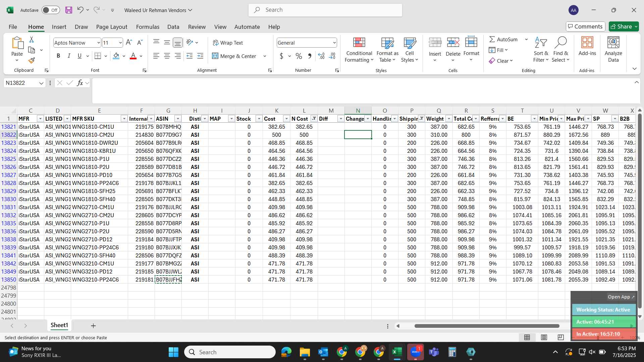Toggle Italic formatting

tap(69, 56)
